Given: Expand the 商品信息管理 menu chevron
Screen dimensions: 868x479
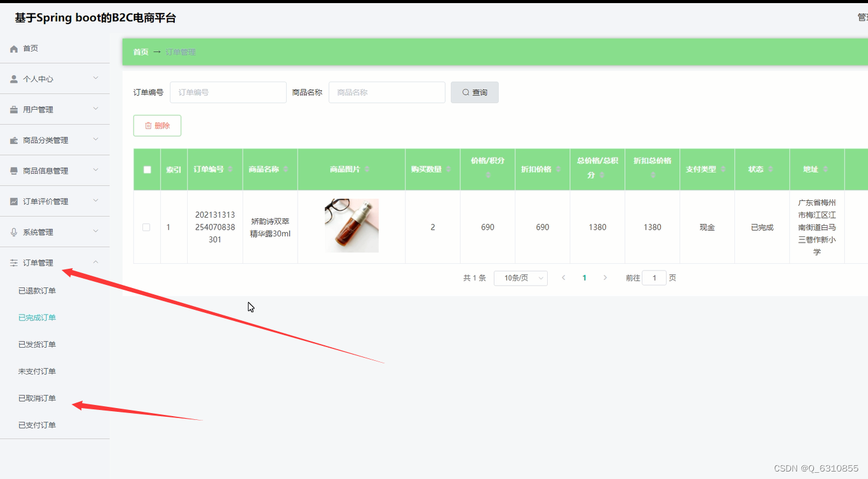Looking at the screenshot, I should [x=96, y=170].
